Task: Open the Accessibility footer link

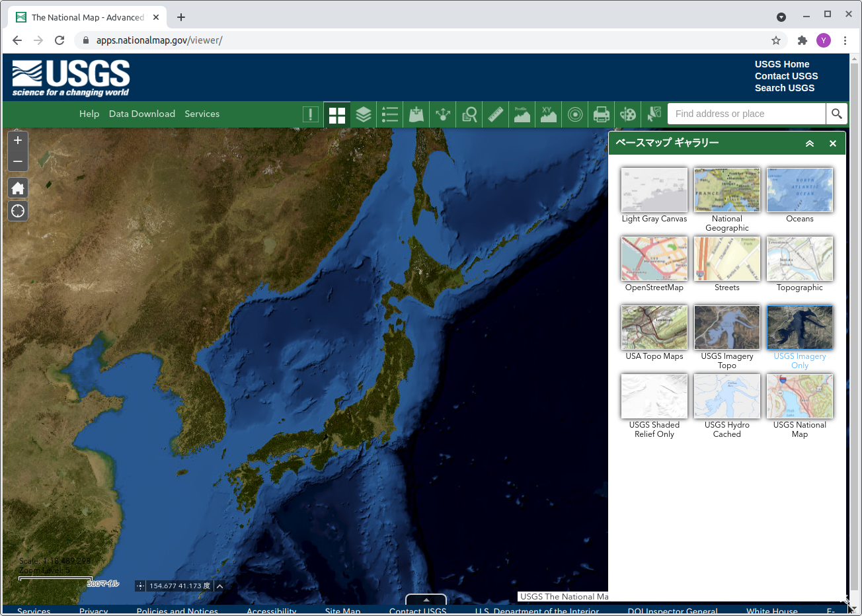Action: tap(272, 611)
